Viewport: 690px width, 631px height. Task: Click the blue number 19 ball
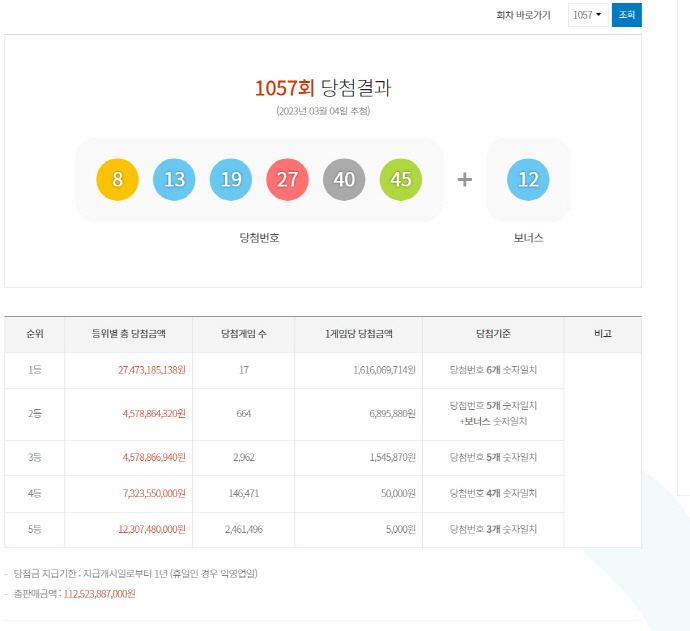pos(231,180)
